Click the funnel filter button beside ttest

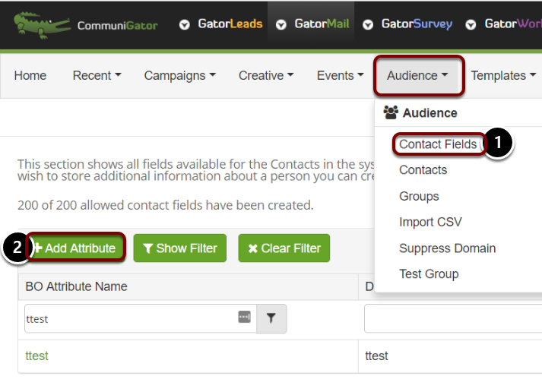(271, 318)
